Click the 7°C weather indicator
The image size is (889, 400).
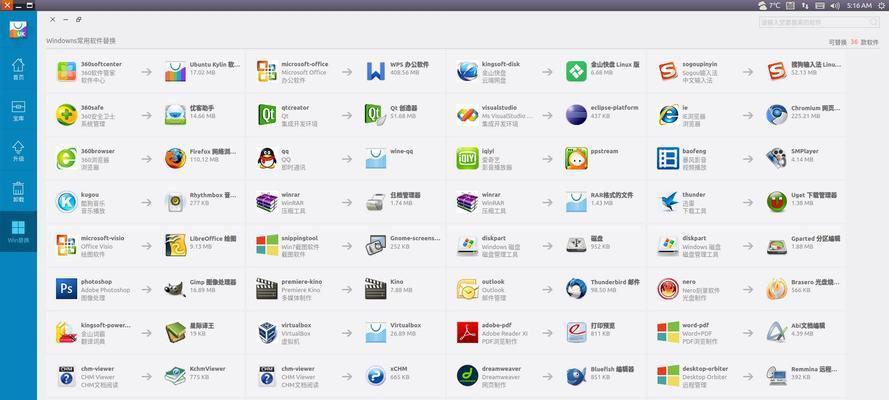coord(769,5)
